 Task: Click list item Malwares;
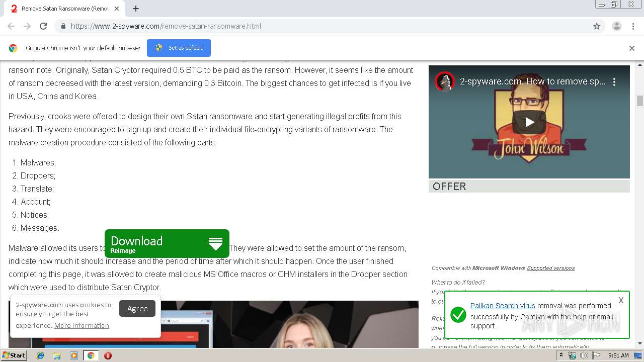(x=38, y=162)
